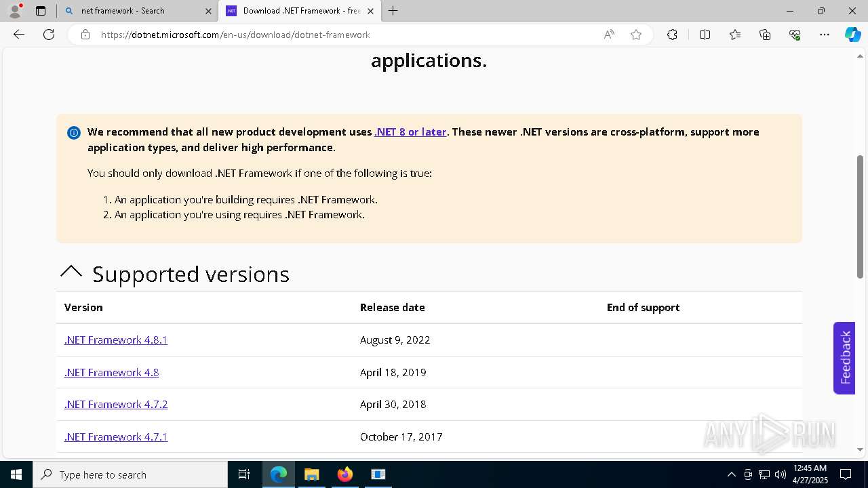
Task: Open .NET Framework 4.8 link
Action: click(x=112, y=372)
